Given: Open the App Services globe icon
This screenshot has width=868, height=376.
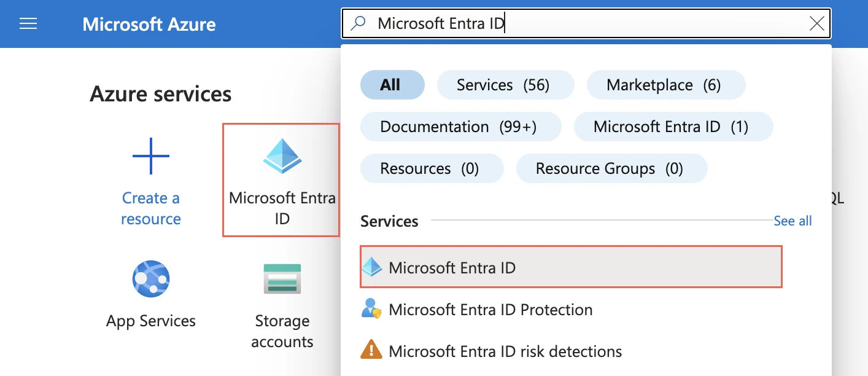Looking at the screenshot, I should pyautogui.click(x=150, y=279).
